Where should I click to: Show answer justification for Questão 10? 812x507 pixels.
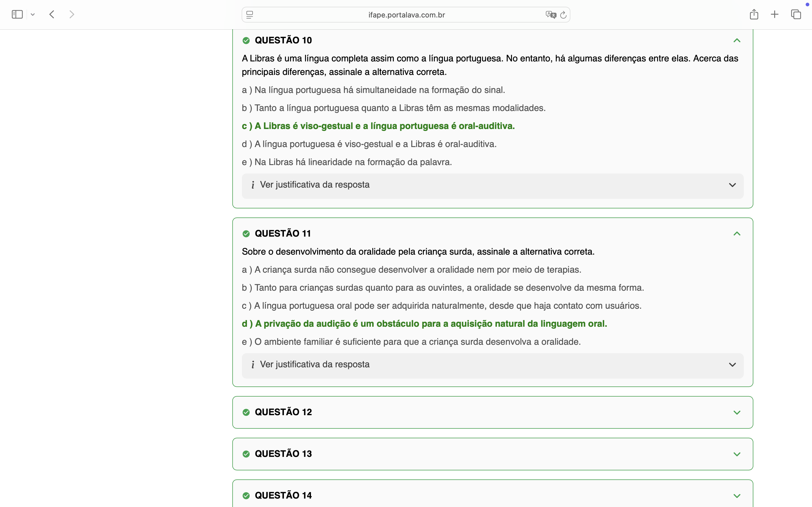(x=493, y=185)
